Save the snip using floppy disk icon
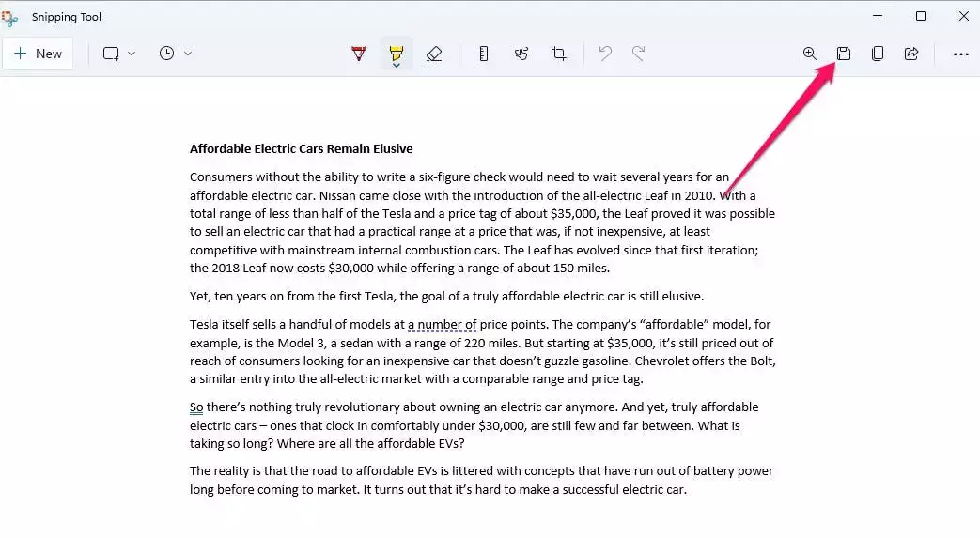The width and height of the screenshot is (980, 538). [844, 54]
